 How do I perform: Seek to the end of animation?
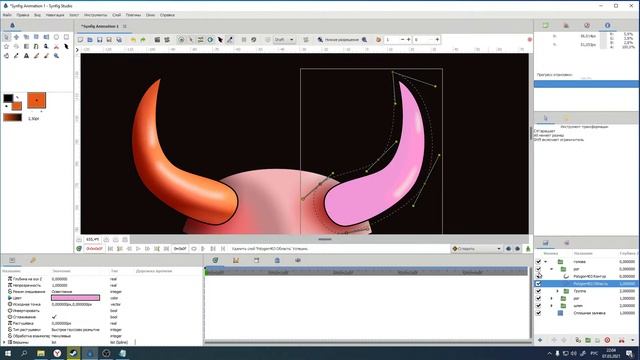[167, 249]
